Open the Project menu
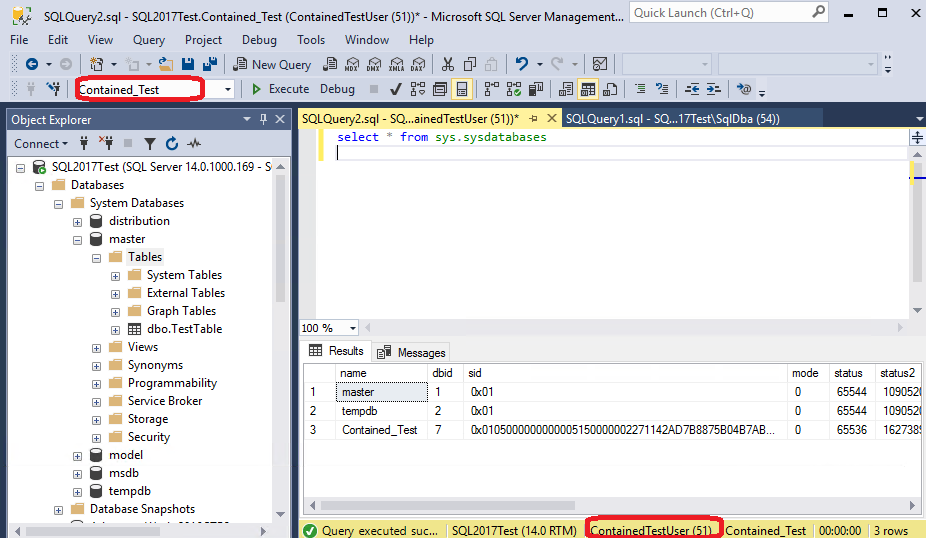The width and height of the screenshot is (926, 538). click(203, 40)
